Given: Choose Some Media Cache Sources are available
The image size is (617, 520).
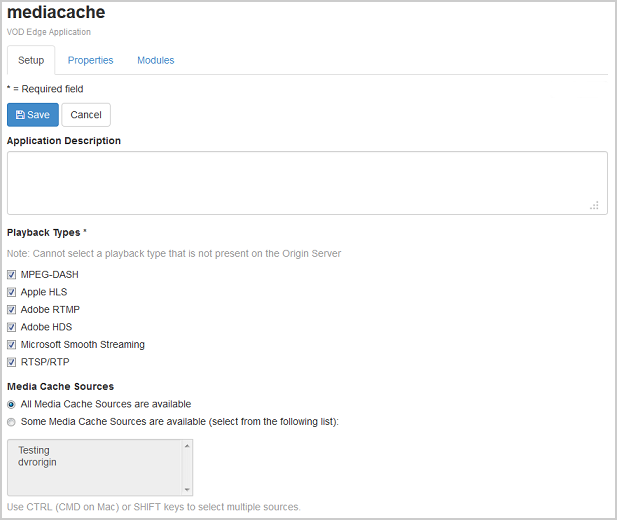Looking at the screenshot, I should point(12,422).
